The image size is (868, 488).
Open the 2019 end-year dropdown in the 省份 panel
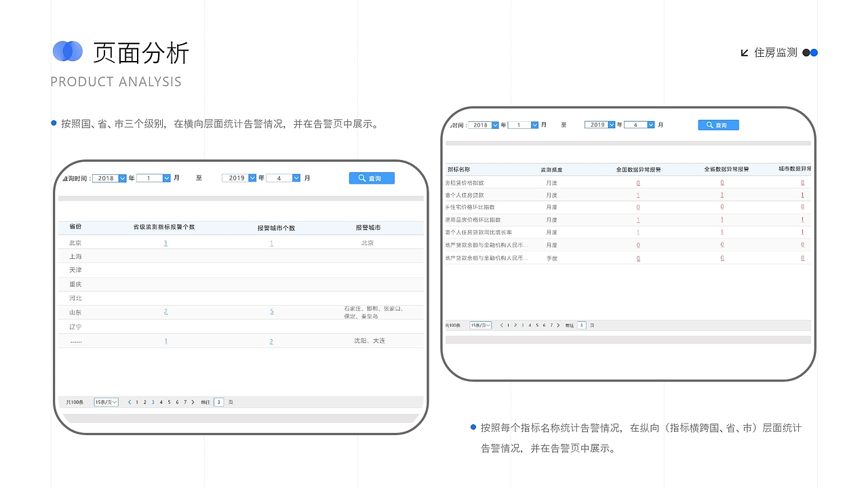pyautogui.click(x=239, y=178)
